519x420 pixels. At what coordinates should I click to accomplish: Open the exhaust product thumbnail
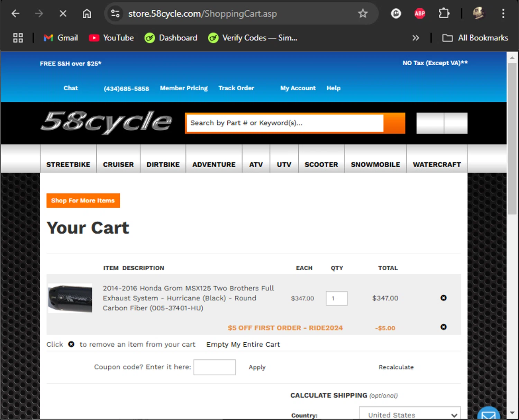(70, 298)
